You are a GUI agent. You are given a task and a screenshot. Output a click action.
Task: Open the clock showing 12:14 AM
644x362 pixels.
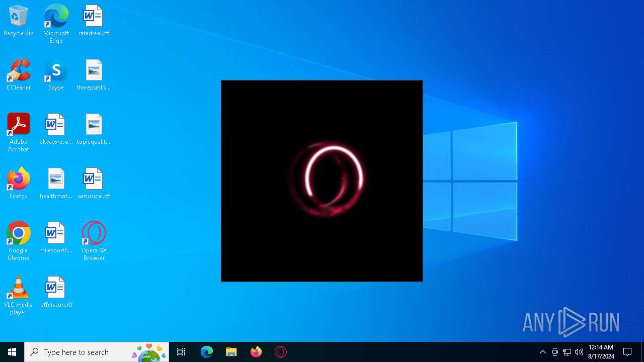tap(601, 352)
